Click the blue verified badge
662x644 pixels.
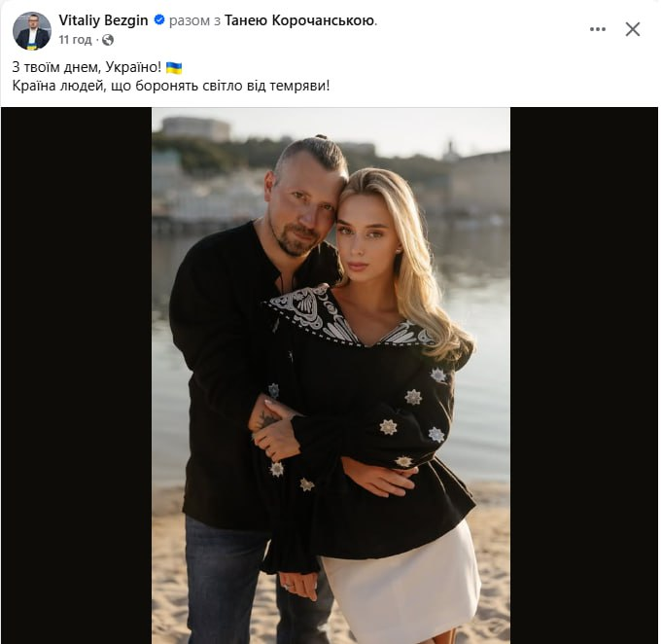click(x=159, y=19)
